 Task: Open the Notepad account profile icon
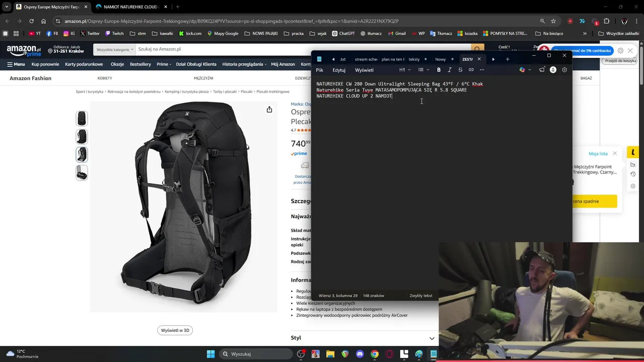553,70
